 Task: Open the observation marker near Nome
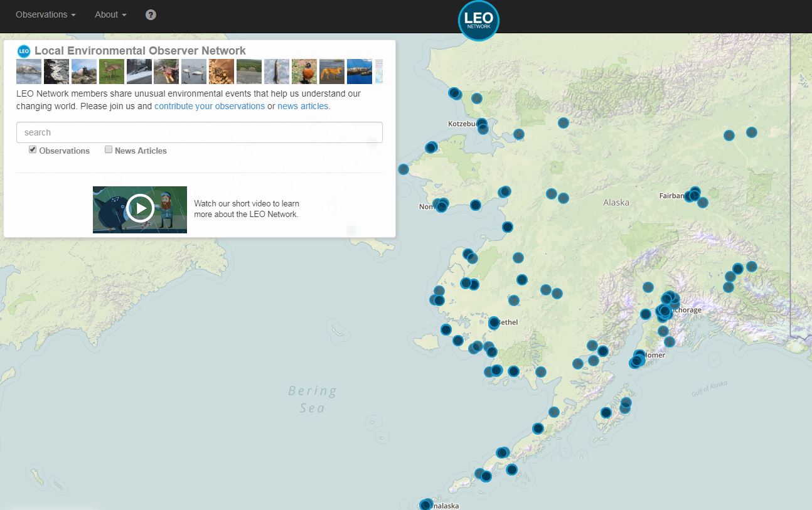click(x=442, y=204)
